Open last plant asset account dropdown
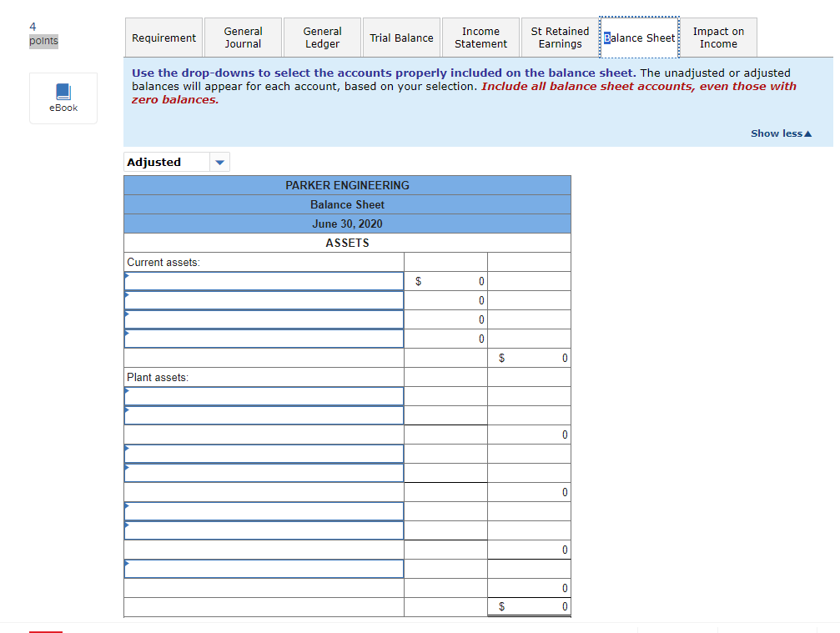Image resolution: width=840 pixels, height=633 pixels. 264,569
